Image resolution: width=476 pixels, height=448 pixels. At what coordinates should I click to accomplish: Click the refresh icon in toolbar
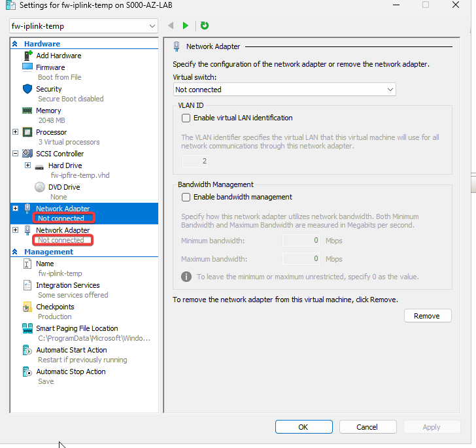coord(205,26)
